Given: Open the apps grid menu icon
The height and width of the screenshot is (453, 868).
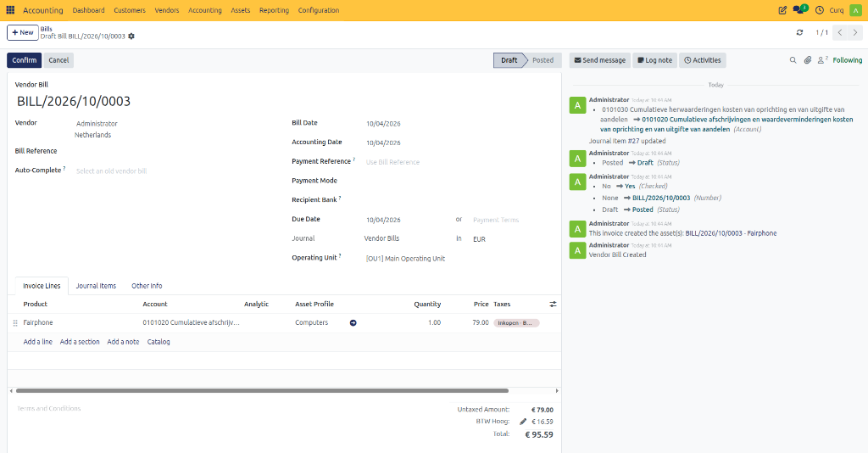Looking at the screenshot, I should 10,10.
